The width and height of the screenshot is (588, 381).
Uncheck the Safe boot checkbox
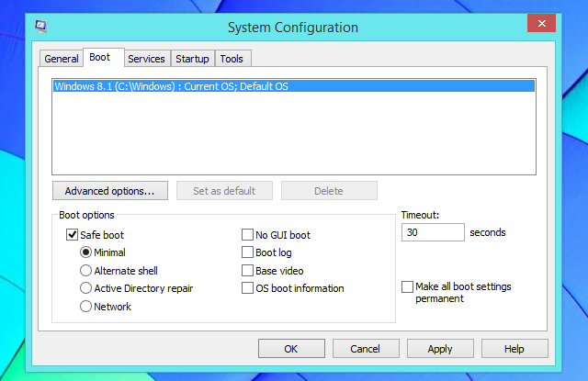pos(73,235)
